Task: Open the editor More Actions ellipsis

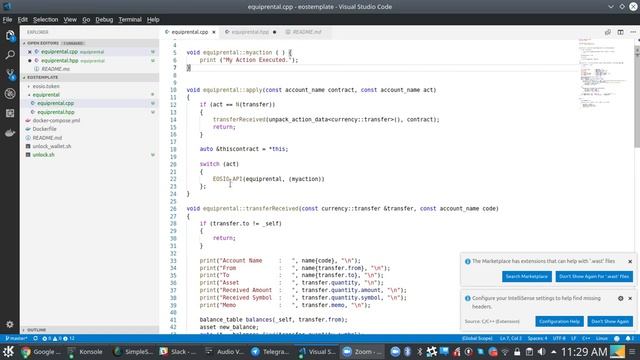Action: click(633, 32)
